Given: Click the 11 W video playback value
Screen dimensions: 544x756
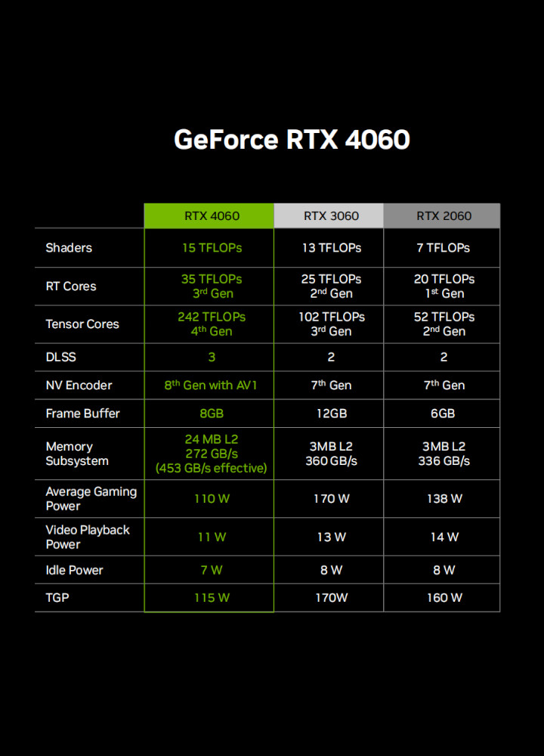Looking at the screenshot, I should (x=212, y=537).
